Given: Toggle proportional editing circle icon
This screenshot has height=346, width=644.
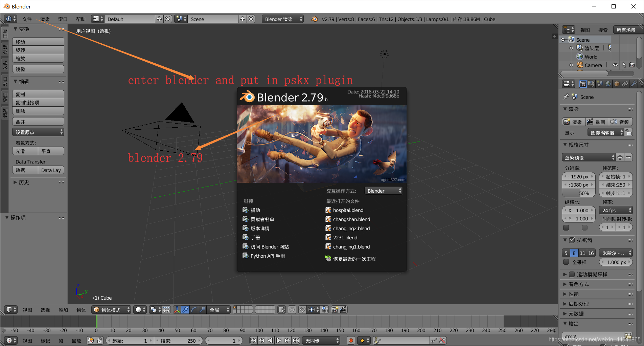Looking at the screenshot, I should (x=292, y=310).
